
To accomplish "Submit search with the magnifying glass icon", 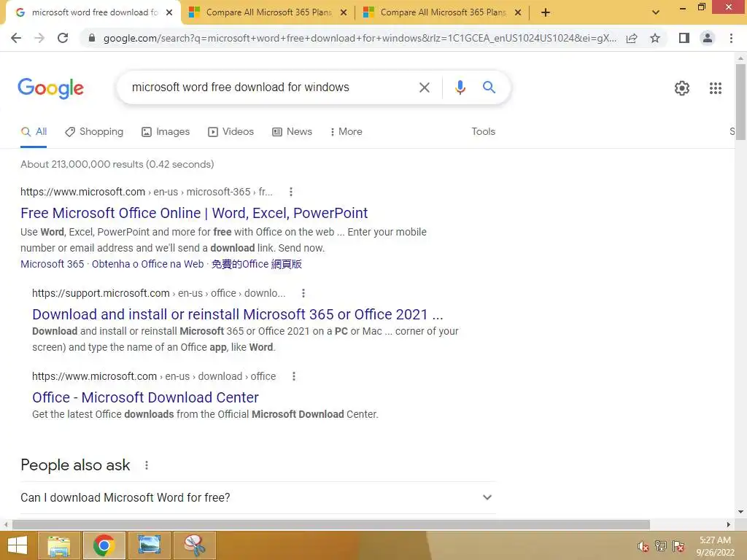I will 489,87.
